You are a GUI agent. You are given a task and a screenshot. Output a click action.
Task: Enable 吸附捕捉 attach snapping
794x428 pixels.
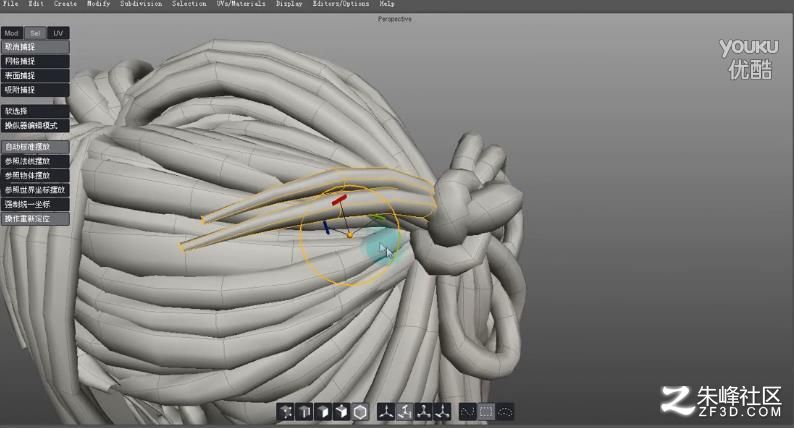click(x=35, y=90)
